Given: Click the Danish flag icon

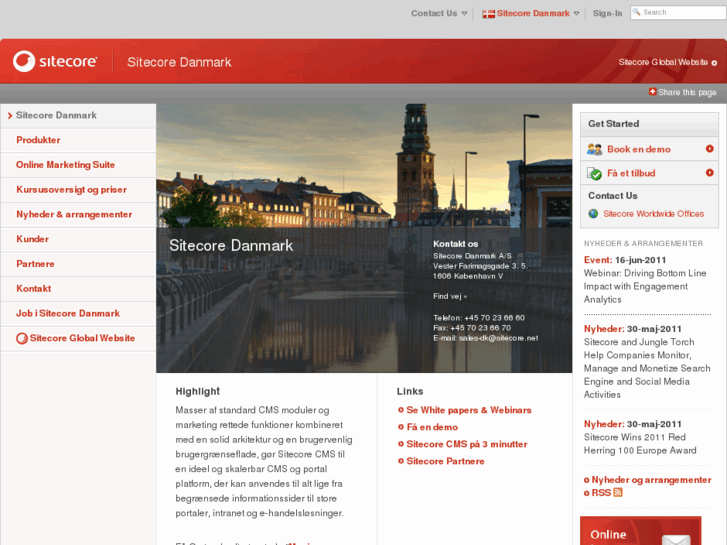Looking at the screenshot, I should tap(488, 14).
